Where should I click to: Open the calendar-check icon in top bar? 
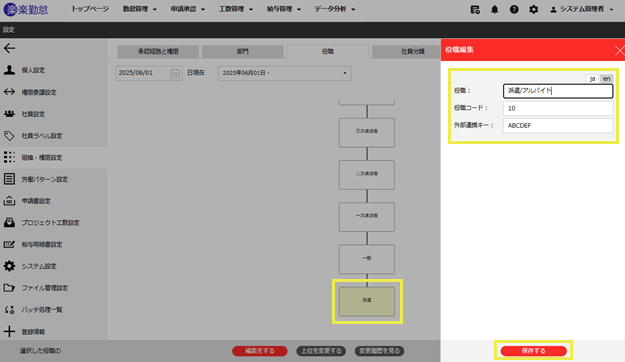pyautogui.click(x=475, y=10)
